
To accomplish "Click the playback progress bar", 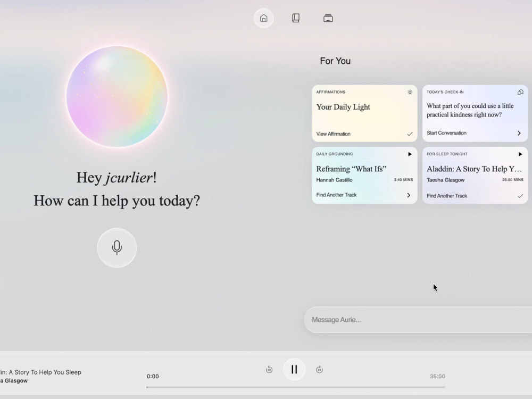I will pos(296,387).
